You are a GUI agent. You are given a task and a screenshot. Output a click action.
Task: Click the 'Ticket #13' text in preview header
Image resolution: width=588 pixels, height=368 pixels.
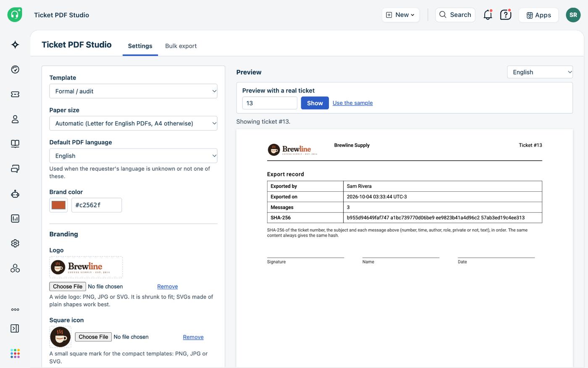(530, 145)
